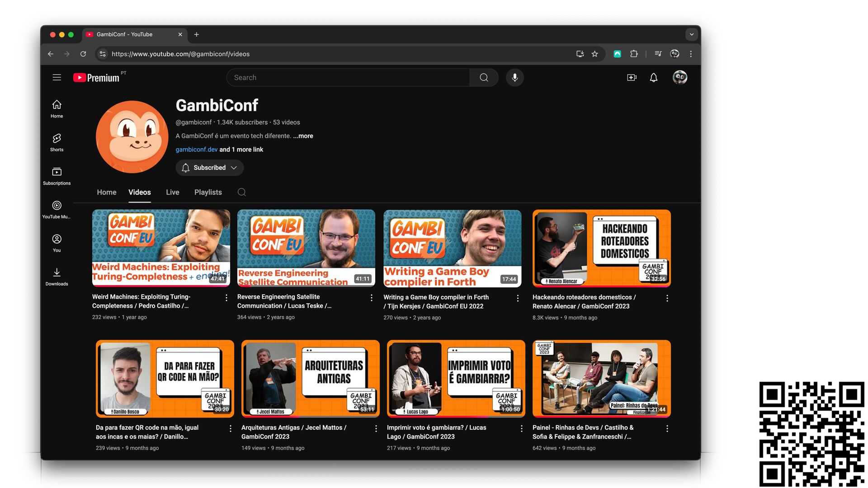The height and width of the screenshot is (488, 868).
Task: Click the channel search magnifier icon
Action: pyautogui.click(x=241, y=192)
